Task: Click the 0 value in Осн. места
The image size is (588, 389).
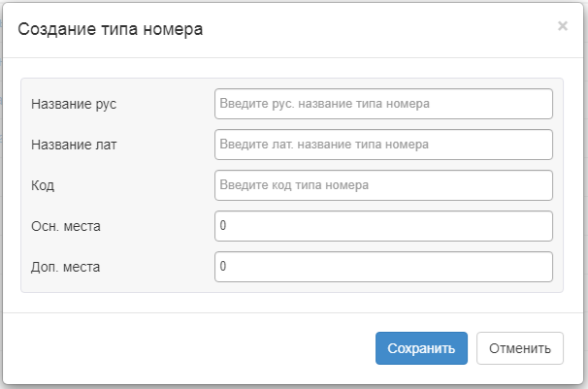Action: click(x=223, y=226)
